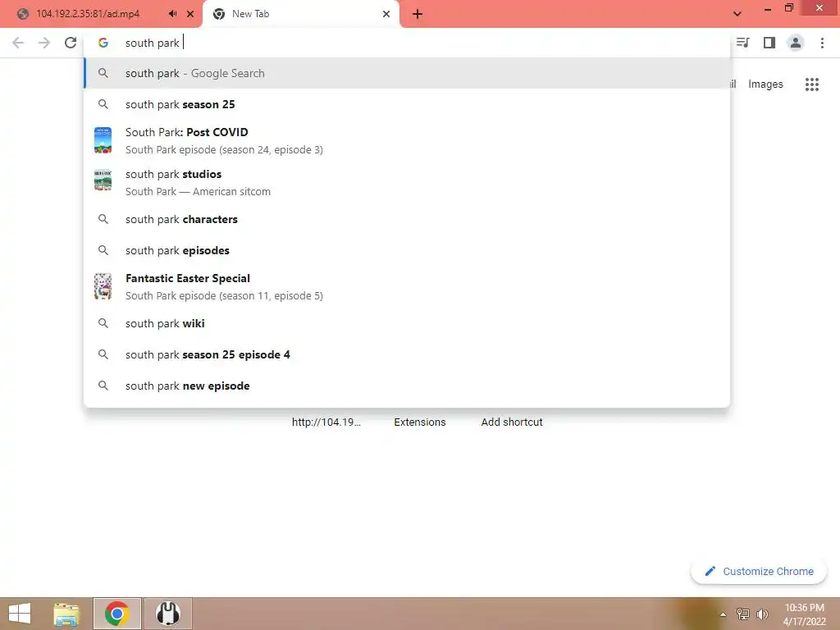The width and height of the screenshot is (840, 630).
Task: Open the volume tray icon
Action: coord(762,614)
